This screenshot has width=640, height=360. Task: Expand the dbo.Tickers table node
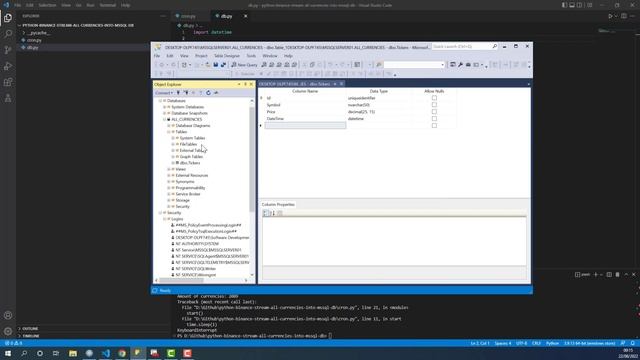coord(173,163)
